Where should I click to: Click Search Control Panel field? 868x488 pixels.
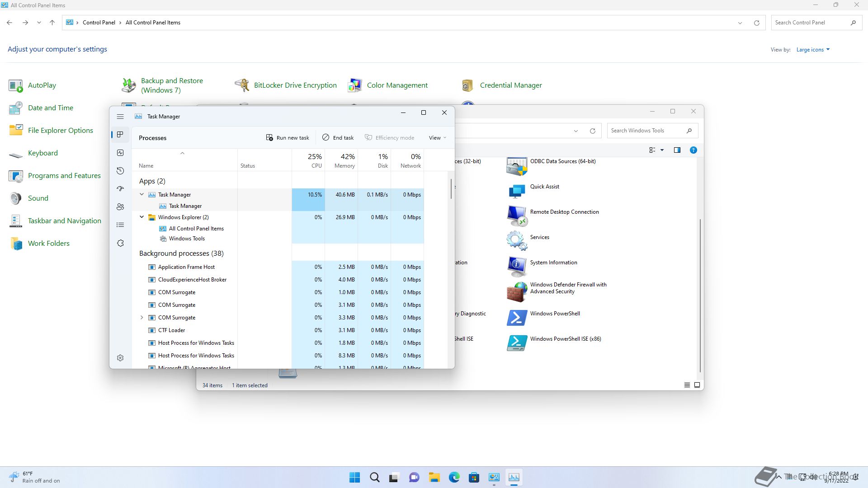coord(810,23)
